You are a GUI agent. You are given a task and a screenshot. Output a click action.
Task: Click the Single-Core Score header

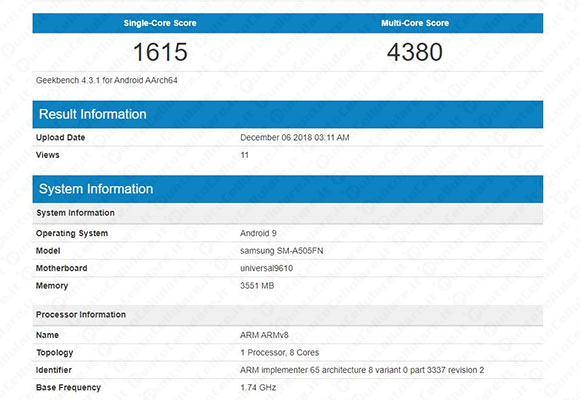[x=160, y=23]
